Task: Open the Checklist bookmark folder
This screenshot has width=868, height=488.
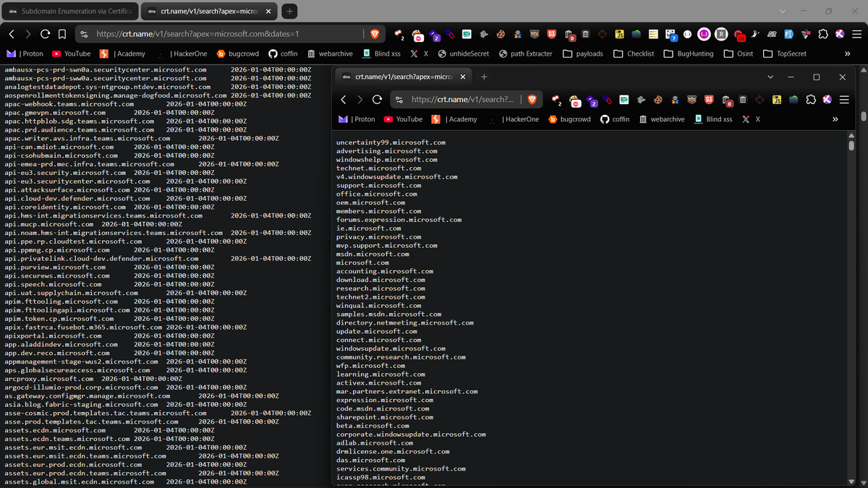Action: click(x=634, y=53)
